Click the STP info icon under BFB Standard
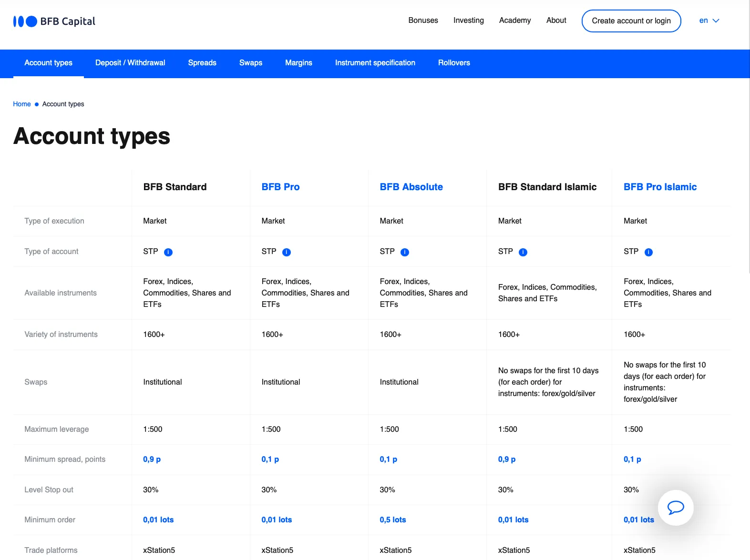This screenshot has height=560, width=750. pyautogui.click(x=168, y=252)
